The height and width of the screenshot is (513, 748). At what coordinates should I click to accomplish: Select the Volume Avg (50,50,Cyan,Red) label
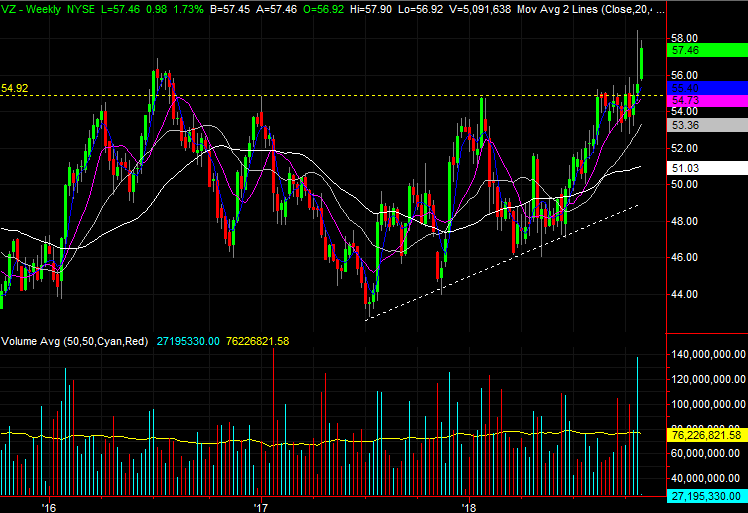click(75, 341)
